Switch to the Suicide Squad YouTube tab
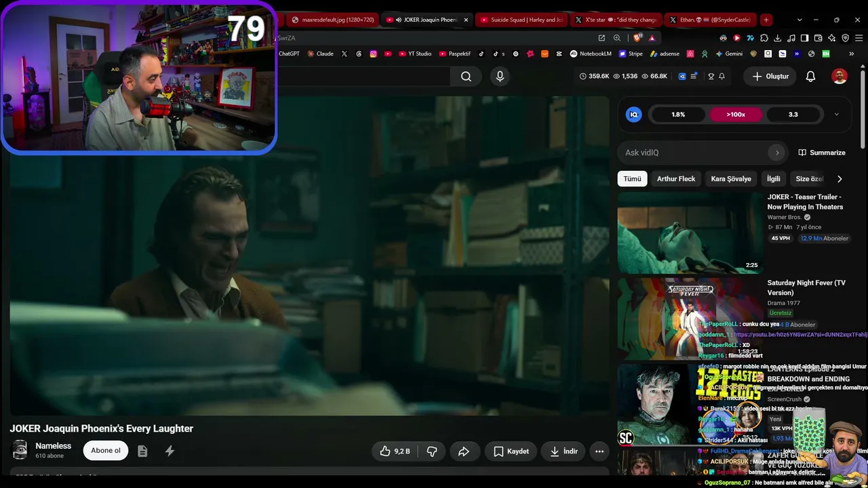The image size is (868, 488). [522, 20]
